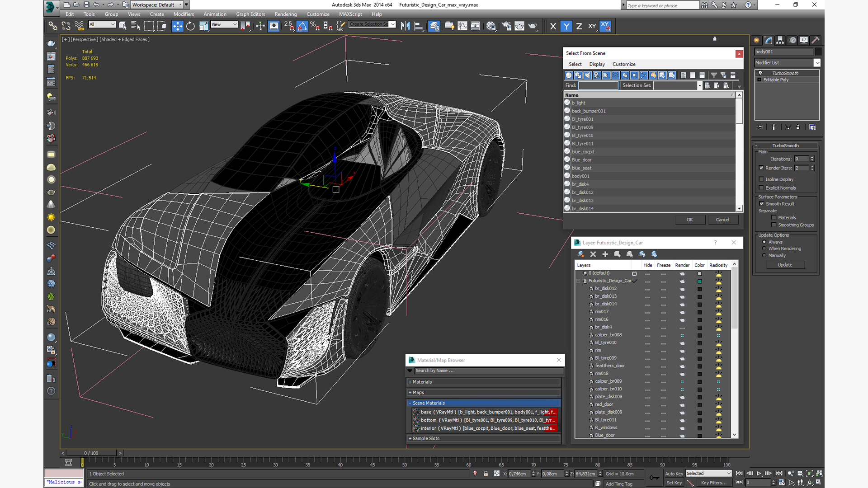
Task: Select the Always update option
Action: 764,242
